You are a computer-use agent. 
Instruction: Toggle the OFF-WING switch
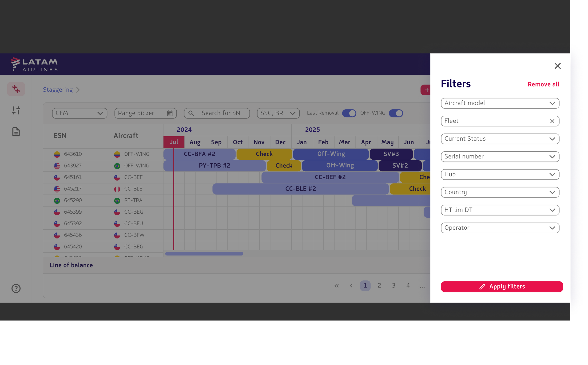[x=396, y=113]
